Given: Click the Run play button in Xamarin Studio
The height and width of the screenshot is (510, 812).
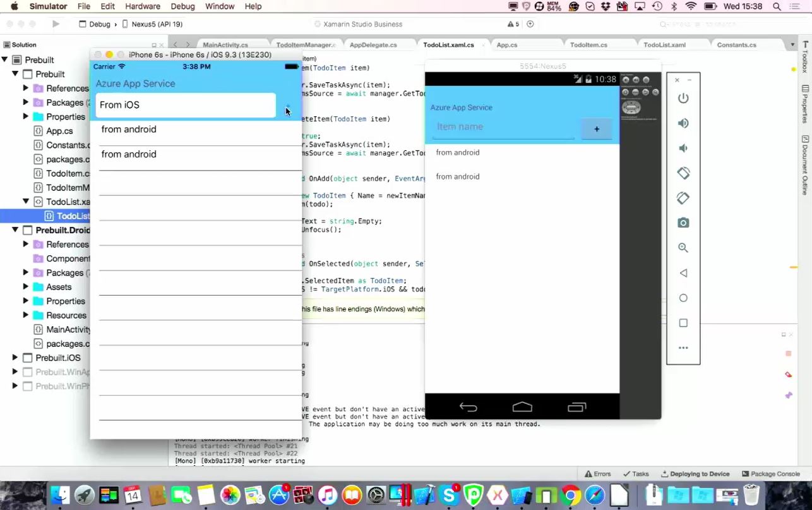Looking at the screenshot, I should 56,24.
